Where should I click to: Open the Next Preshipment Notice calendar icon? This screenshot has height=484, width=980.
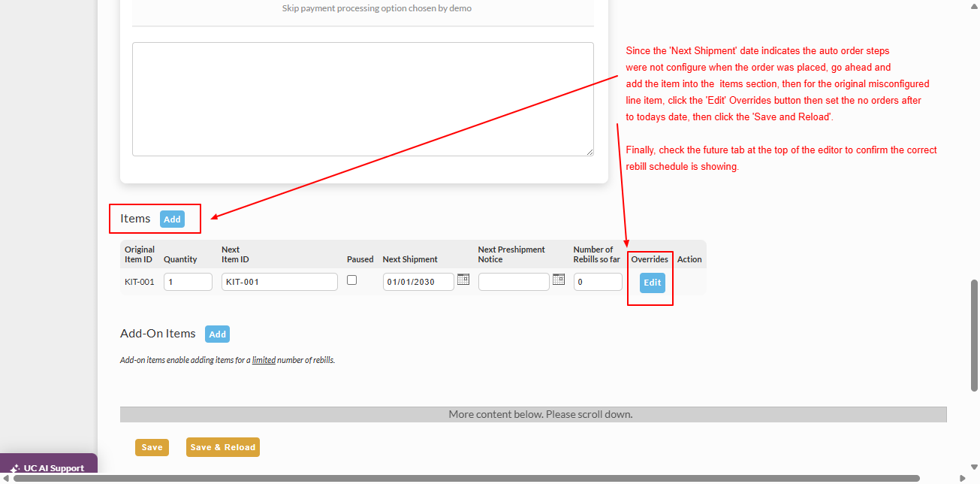tap(559, 279)
